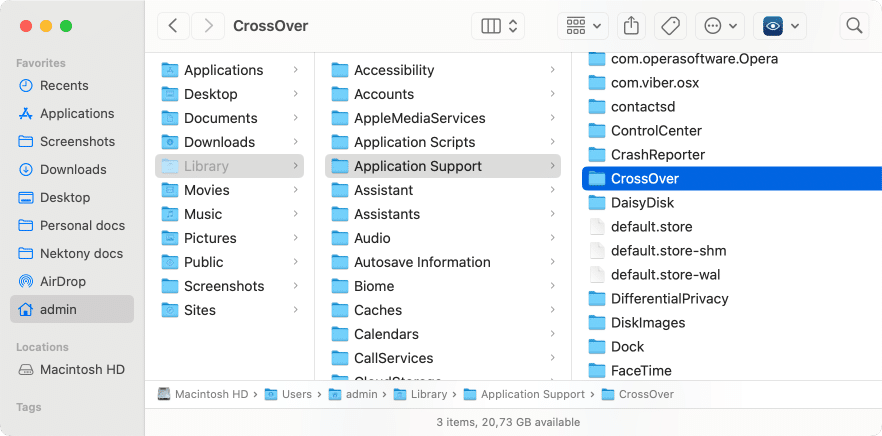The image size is (882, 436).
Task: Open Personal docs in the sidebar
Action: [x=71, y=226]
